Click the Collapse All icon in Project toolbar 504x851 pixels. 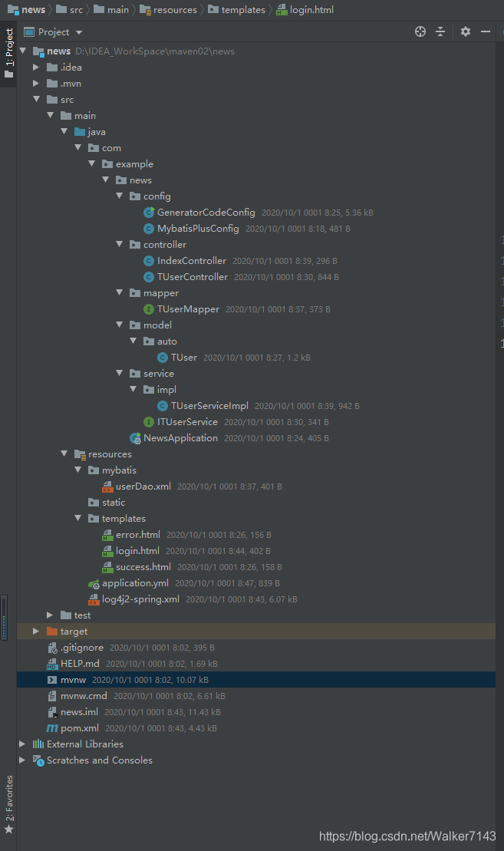coord(440,31)
